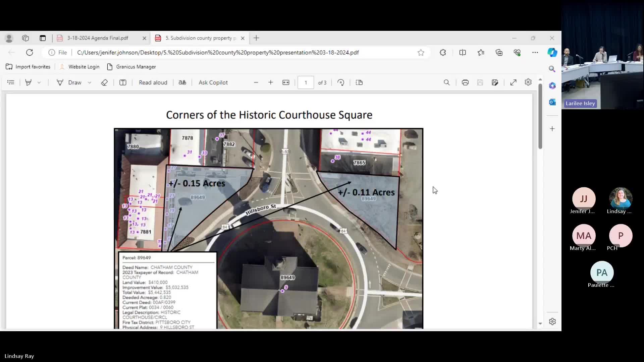Viewport: 644px width, 362px height.
Task: Open Outlook sidebar icon
Action: [552, 102]
